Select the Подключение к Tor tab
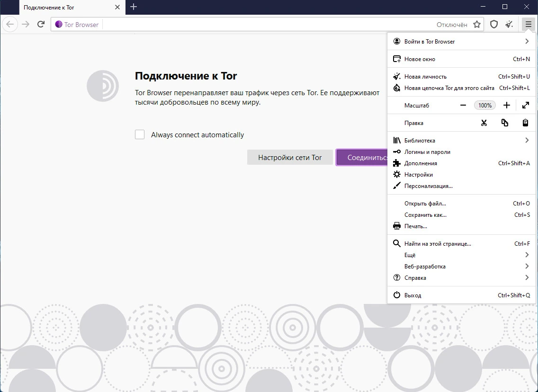This screenshot has width=538, height=392. [72, 7]
